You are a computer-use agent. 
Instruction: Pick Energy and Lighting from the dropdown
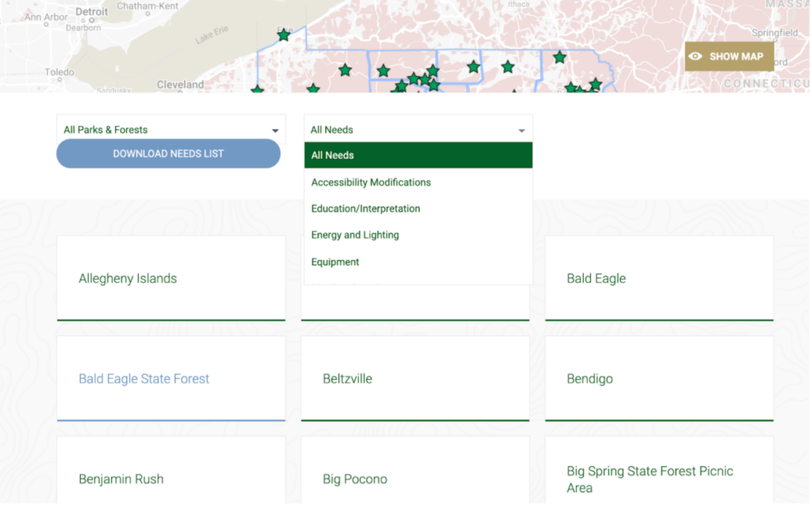(355, 236)
